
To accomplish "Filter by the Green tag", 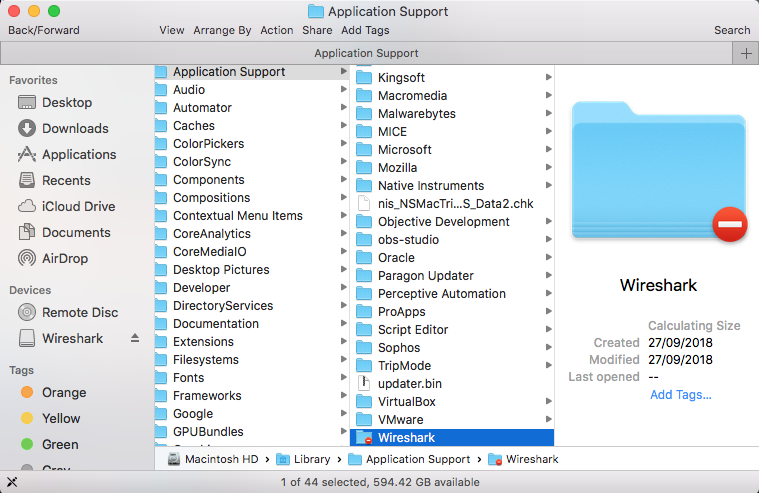I will (27, 444).
